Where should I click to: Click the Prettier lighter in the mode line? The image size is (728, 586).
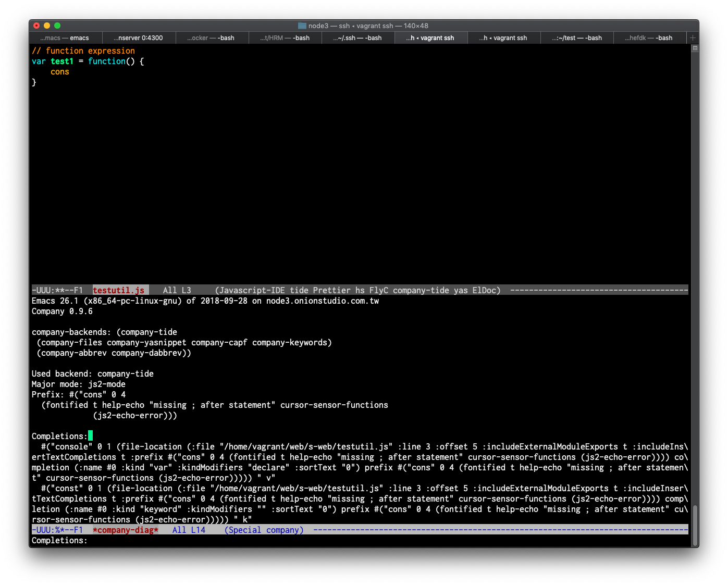pyautogui.click(x=331, y=290)
